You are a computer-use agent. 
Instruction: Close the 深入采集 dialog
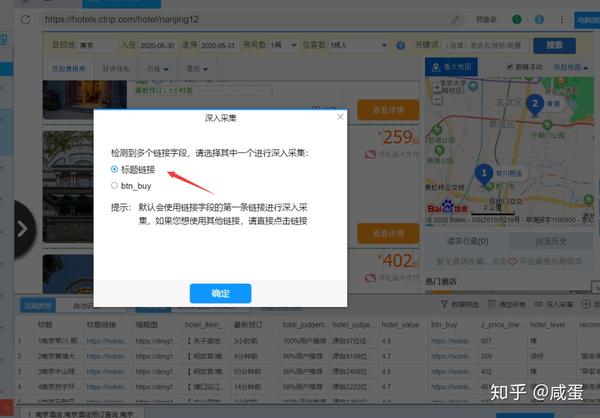[340, 117]
